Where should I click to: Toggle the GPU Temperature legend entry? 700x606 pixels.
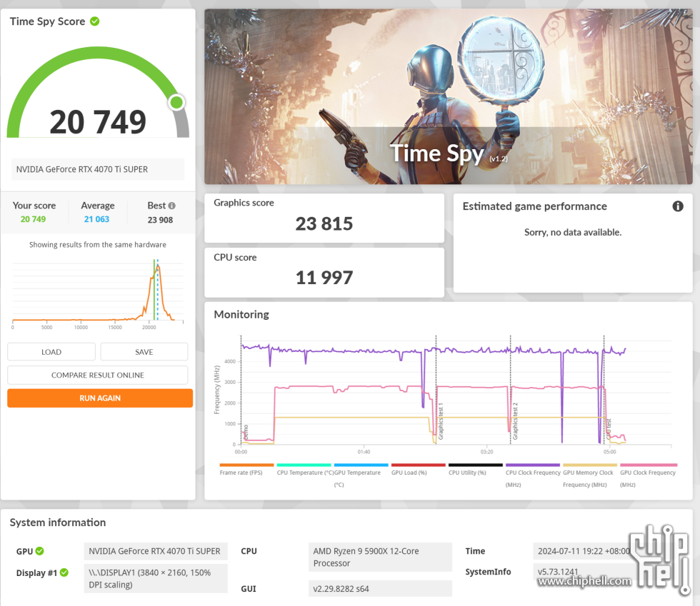tap(361, 475)
